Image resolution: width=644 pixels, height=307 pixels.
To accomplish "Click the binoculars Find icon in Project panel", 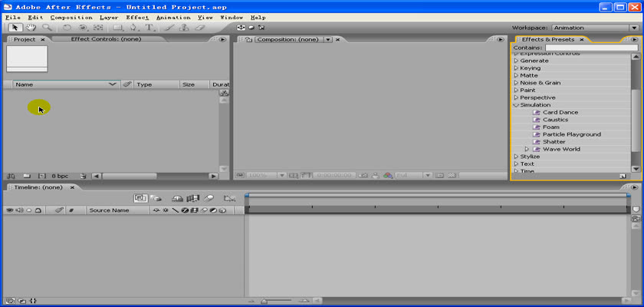I will point(11,176).
